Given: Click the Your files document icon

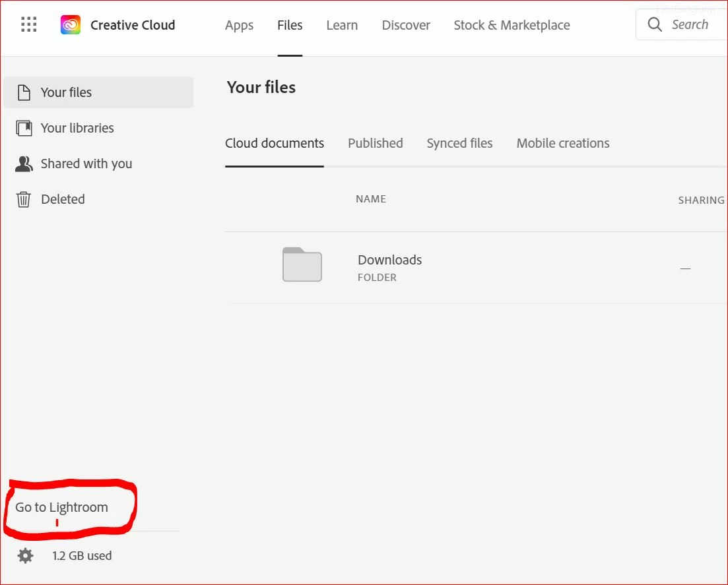Looking at the screenshot, I should [x=24, y=92].
